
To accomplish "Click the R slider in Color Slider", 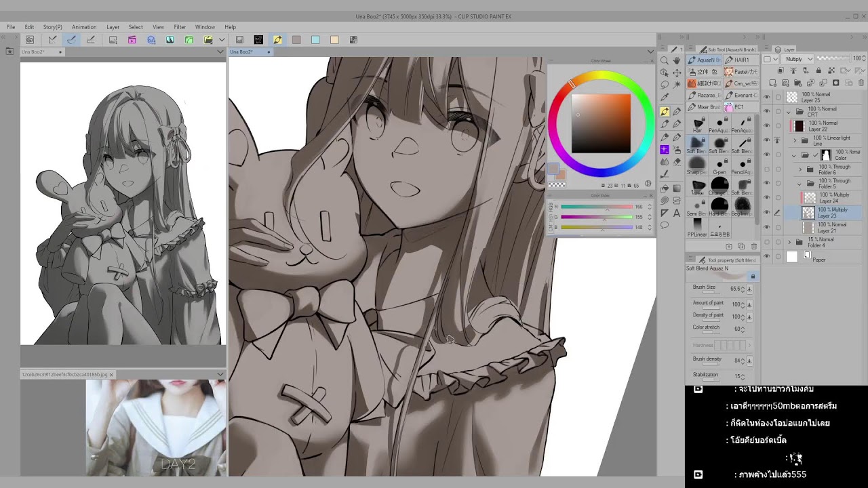I will coord(597,207).
